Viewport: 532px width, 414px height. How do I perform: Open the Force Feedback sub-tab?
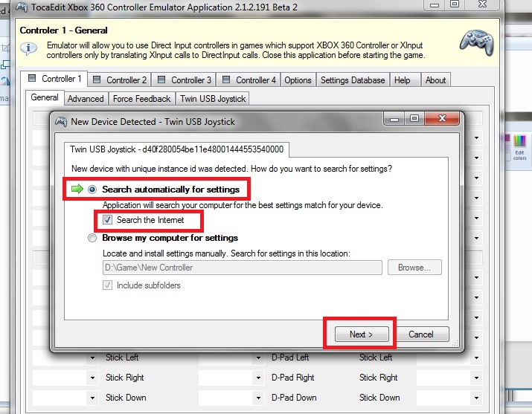coord(142,99)
